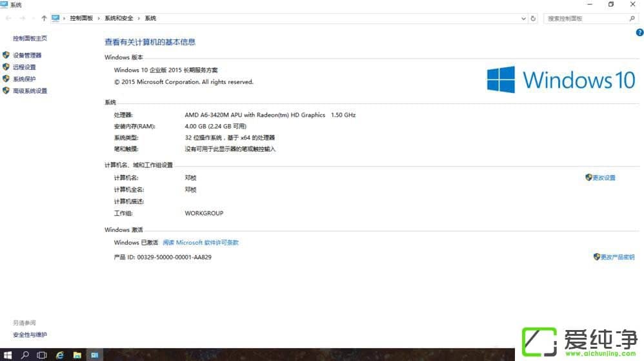Viewport: 644px width, 361px height.
Task: Select 系统和安全 breadcrumb in address bar
Action: click(x=119, y=18)
